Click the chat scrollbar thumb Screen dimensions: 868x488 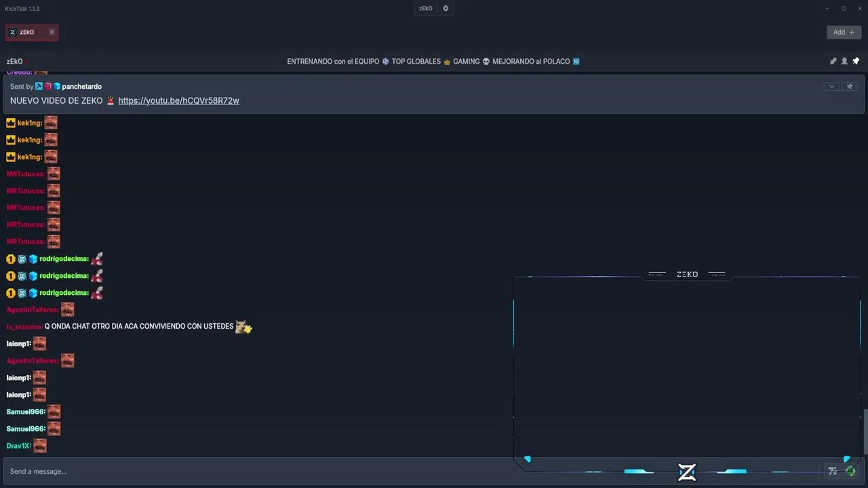[x=865, y=432]
